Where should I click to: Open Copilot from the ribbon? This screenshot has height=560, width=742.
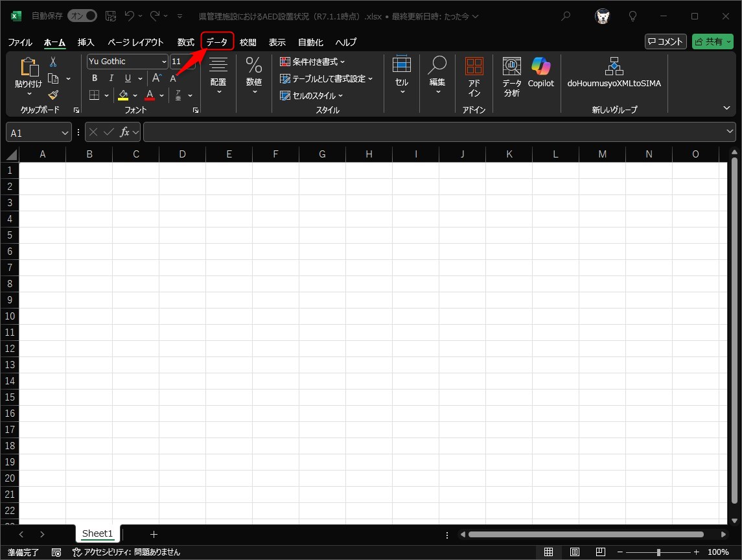[540, 73]
